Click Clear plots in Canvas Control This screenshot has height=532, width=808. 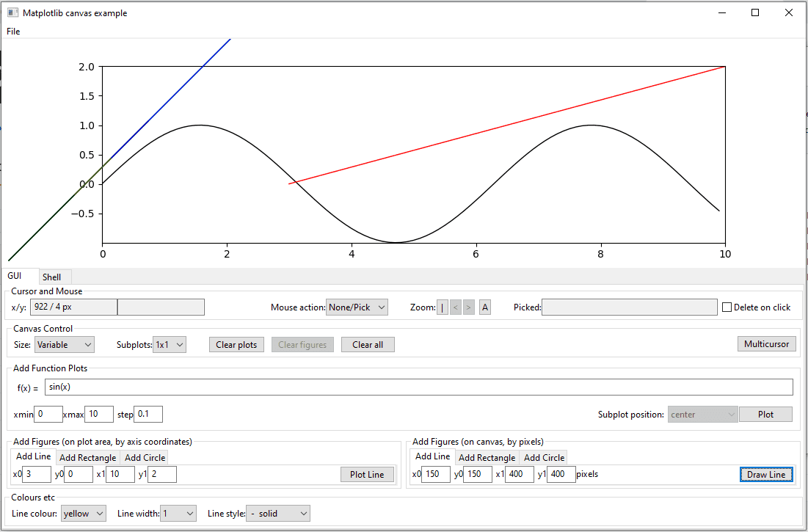[x=236, y=343]
